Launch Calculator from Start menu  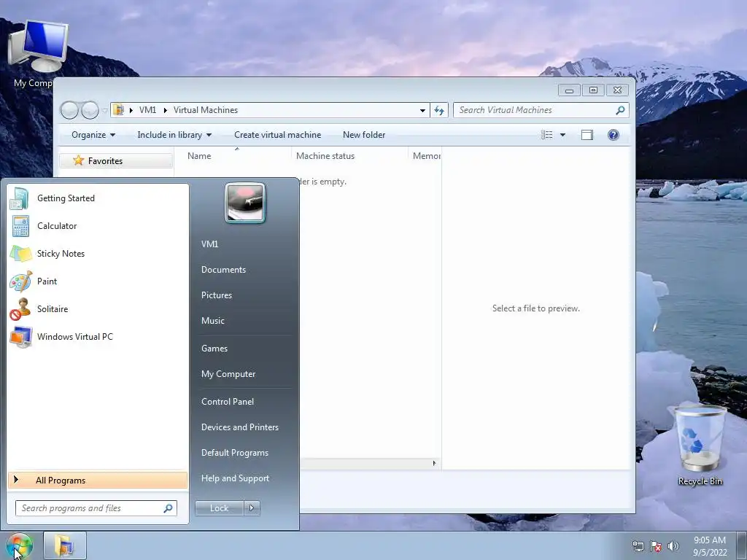tap(98, 226)
